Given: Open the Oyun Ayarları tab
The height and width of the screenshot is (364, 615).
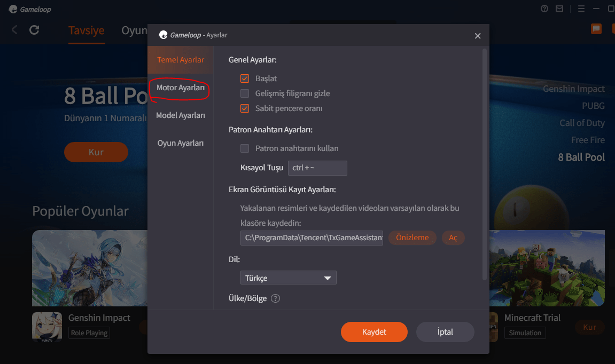Looking at the screenshot, I should (181, 143).
